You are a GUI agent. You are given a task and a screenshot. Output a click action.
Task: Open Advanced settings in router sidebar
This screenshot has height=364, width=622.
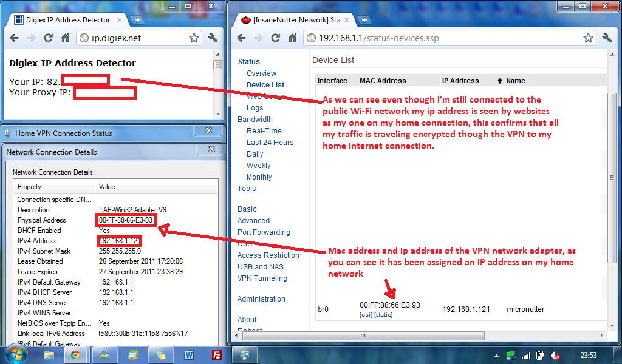click(253, 221)
